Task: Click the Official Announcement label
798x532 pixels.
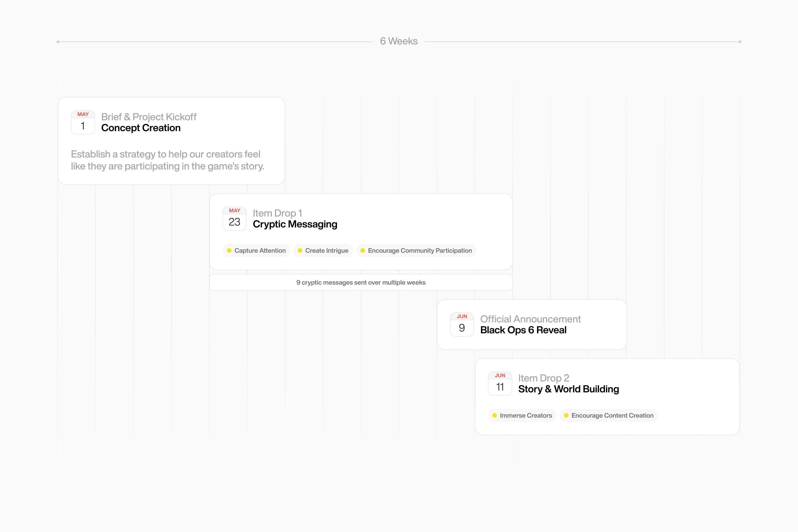Action: click(530, 319)
